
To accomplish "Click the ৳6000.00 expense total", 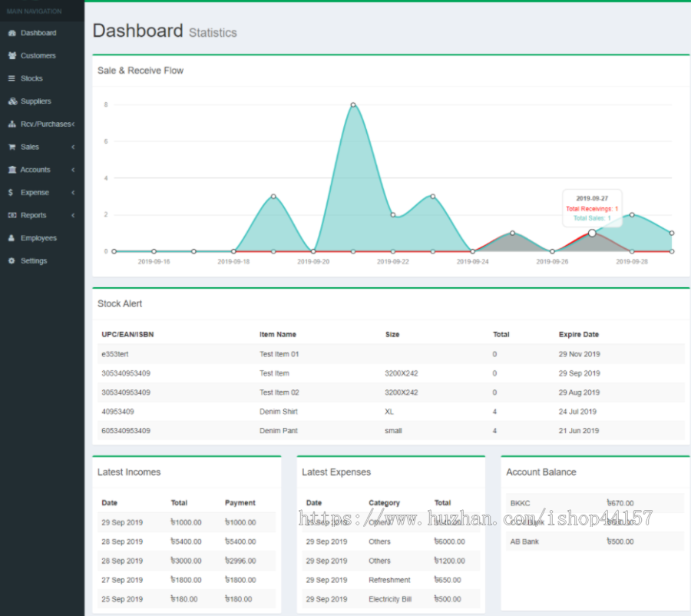I will point(449,541).
